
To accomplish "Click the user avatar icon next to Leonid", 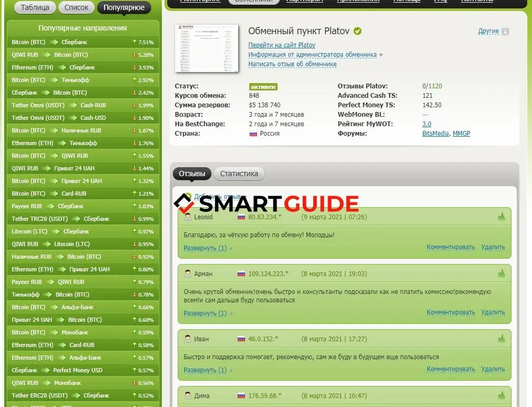I will (188, 217).
